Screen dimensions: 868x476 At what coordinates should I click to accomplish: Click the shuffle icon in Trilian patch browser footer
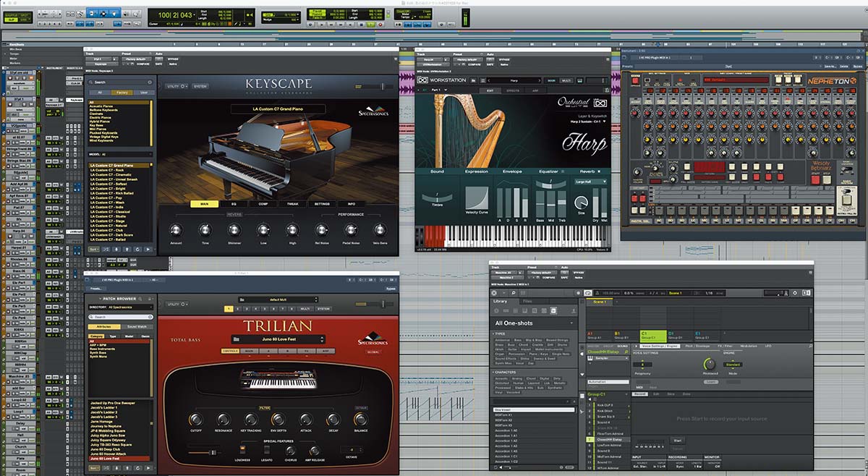tap(106, 468)
